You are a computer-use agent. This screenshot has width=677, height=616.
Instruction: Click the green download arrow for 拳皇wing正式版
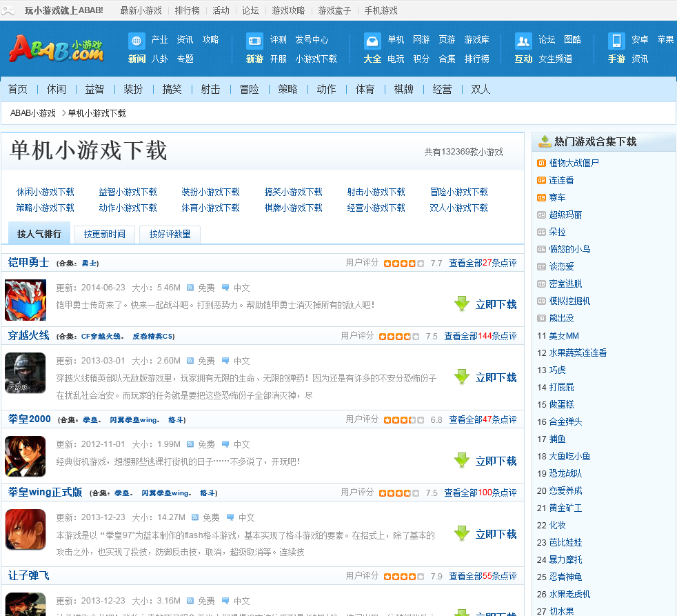click(462, 533)
